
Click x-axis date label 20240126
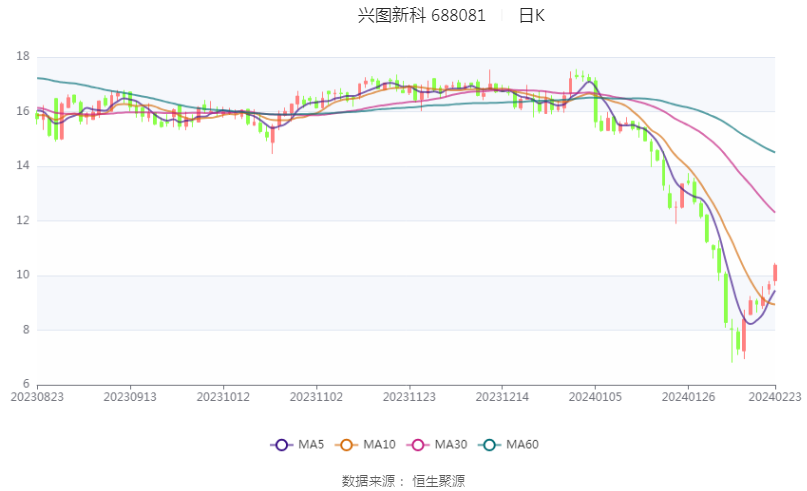click(x=689, y=397)
